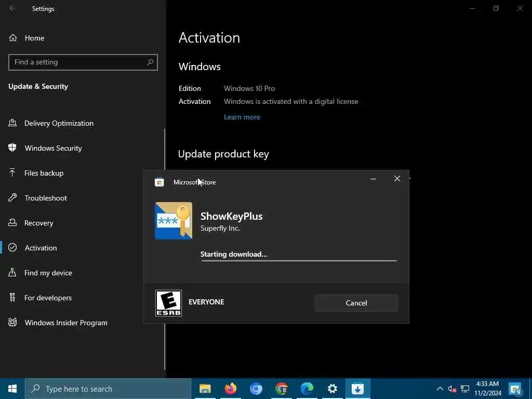Viewport: 532px width, 399px height.
Task: Launch Firefox from taskbar
Action: (230, 389)
